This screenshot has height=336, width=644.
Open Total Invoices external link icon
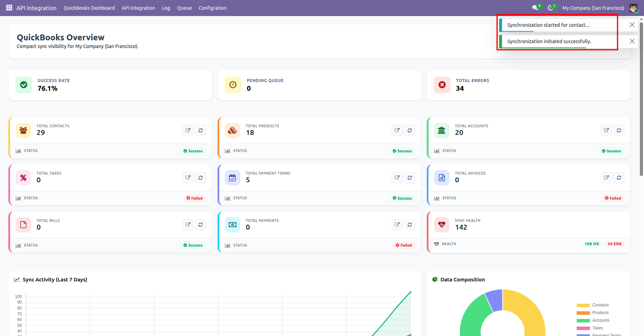tap(606, 178)
